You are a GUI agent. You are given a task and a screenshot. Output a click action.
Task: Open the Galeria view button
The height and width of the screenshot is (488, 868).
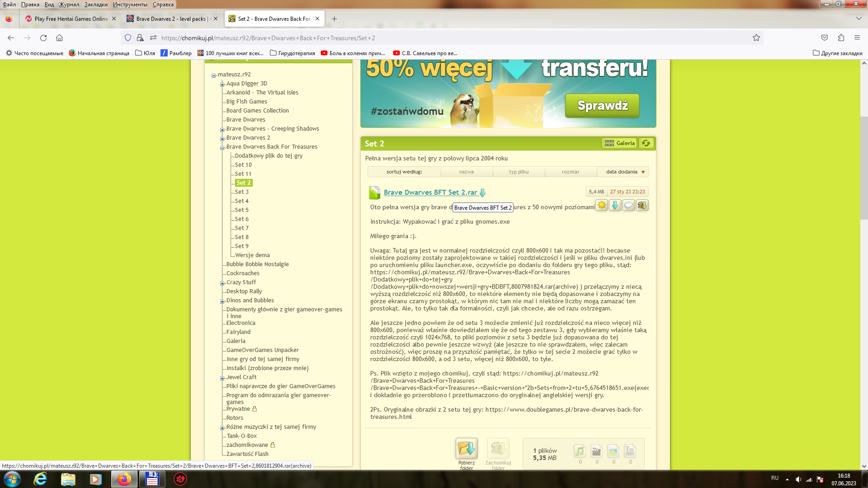pos(619,143)
